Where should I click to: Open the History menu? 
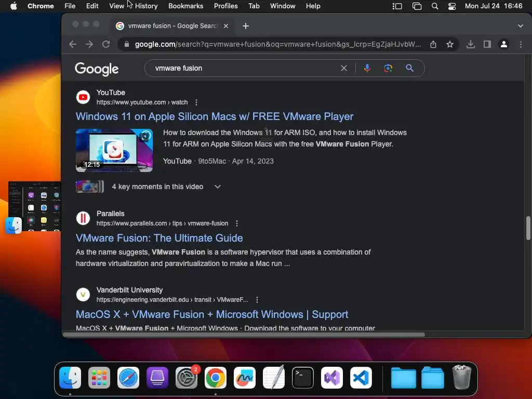pyautogui.click(x=146, y=6)
